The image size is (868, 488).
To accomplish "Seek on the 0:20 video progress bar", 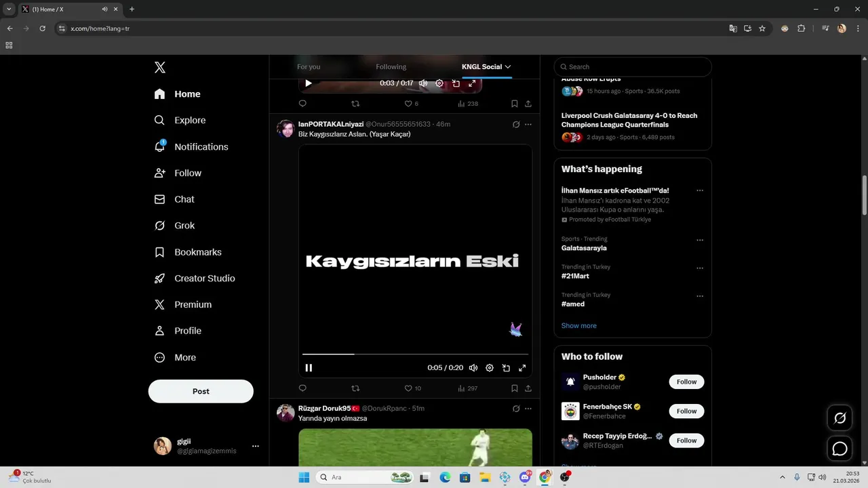I will pyautogui.click(x=415, y=354).
